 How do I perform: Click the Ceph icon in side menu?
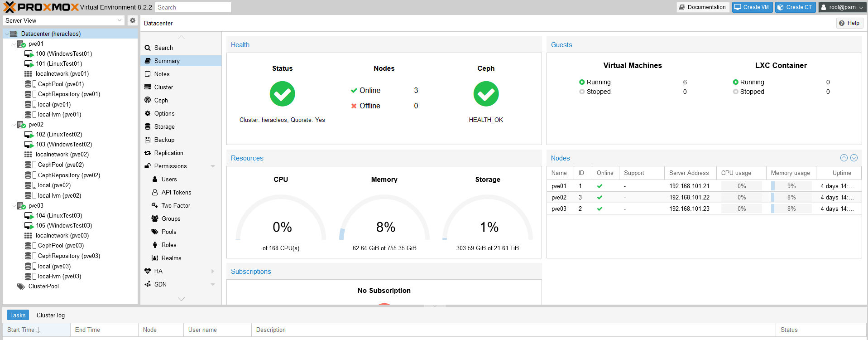click(148, 100)
